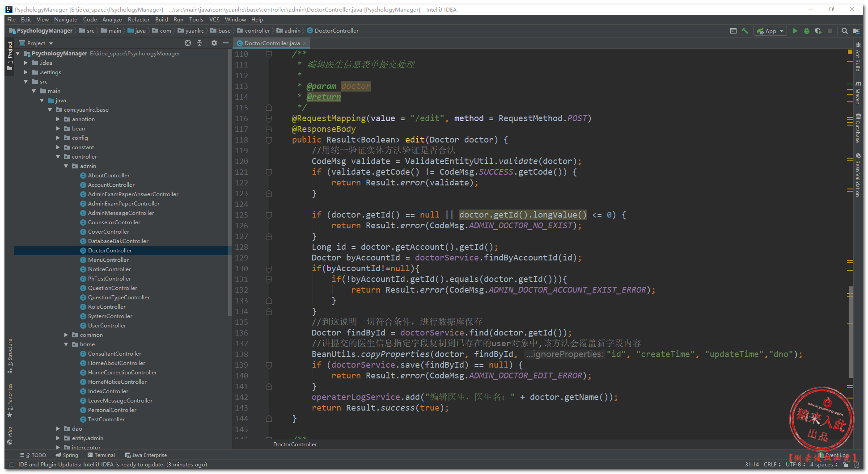The image size is (868, 474).
Task: Toggle fold marker at line 130
Action: pyautogui.click(x=269, y=268)
